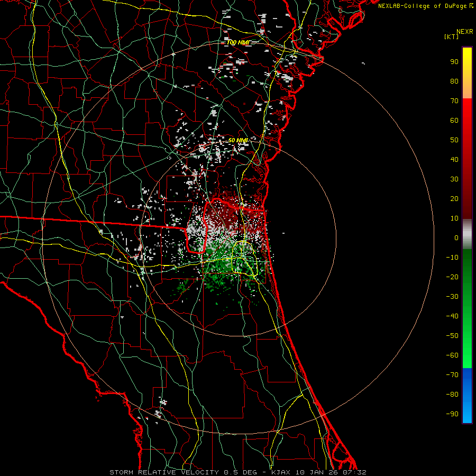Image resolution: width=476 pixels, height=476 pixels.
Task: Click the -60 value on the velocity scale
Action: click(x=452, y=355)
